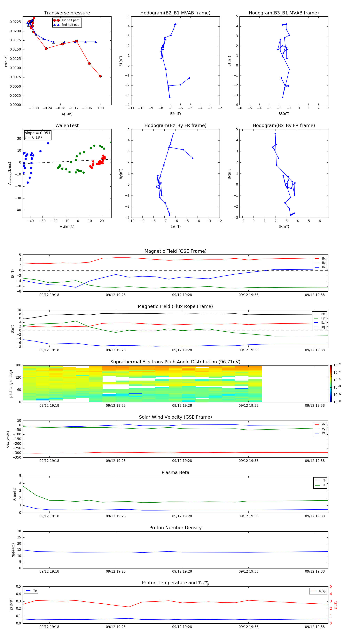The height and width of the screenshot is (644, 351).
Task: Click '09/12 19:38' tick under Plasma Beta plot
Action: (x=315, y=516)
